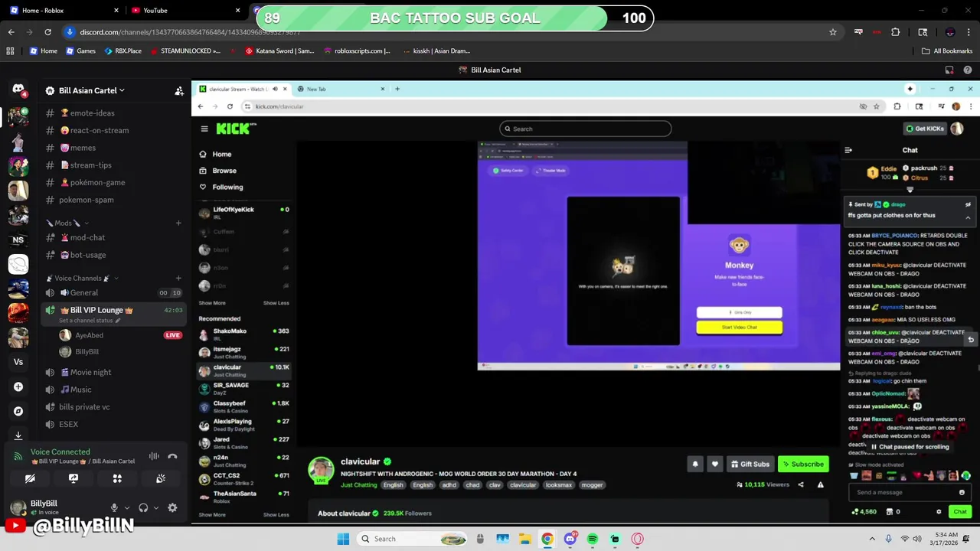Open the stream-tips channel

[x=113, y=165]
